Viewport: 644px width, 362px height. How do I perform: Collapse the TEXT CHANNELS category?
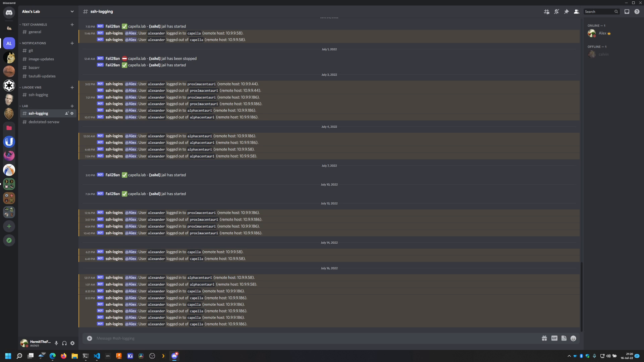pos(34,24)
